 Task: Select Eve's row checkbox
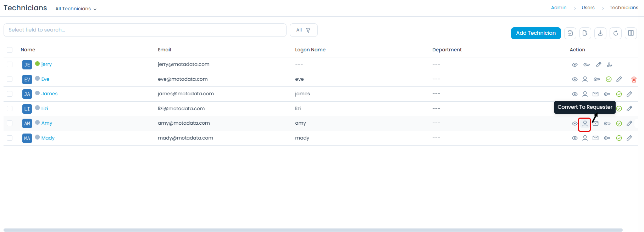[x=10, y=79]
